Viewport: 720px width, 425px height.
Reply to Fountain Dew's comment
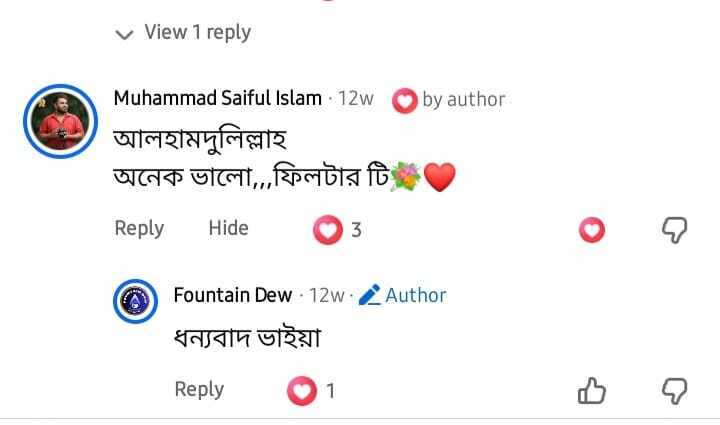199,390
